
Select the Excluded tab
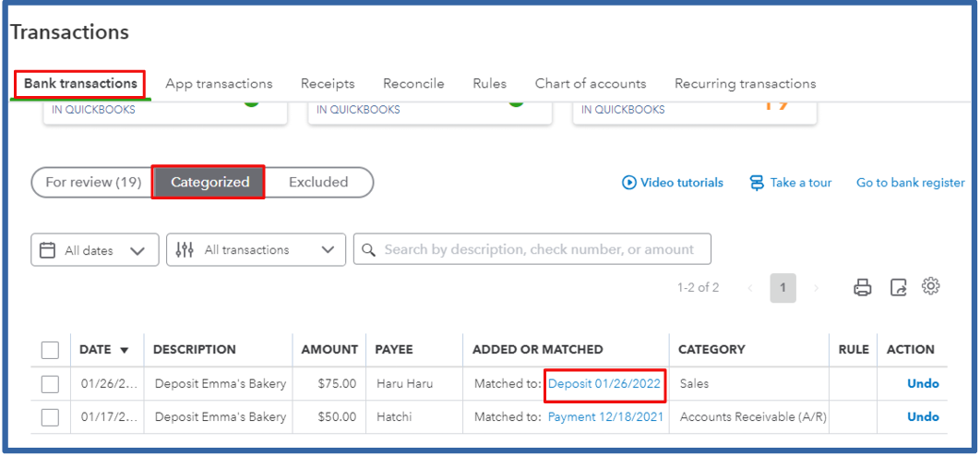[x=318, y=183]
